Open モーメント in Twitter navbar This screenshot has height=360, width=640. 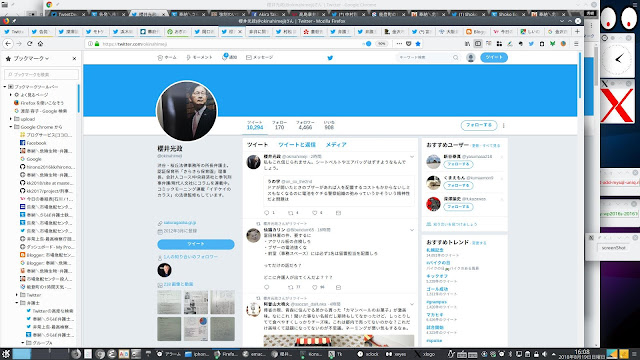coord(199,58)
